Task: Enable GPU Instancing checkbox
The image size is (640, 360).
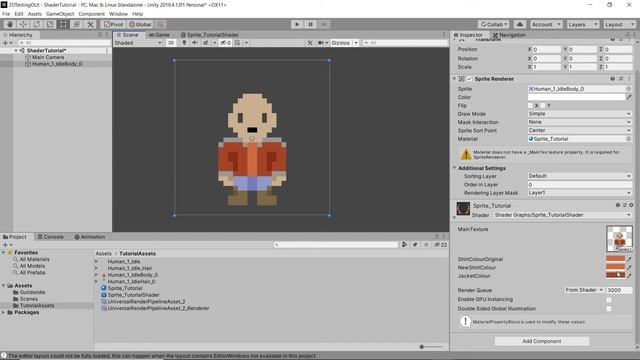Action: pyautogui.click(x=609, y=300)
